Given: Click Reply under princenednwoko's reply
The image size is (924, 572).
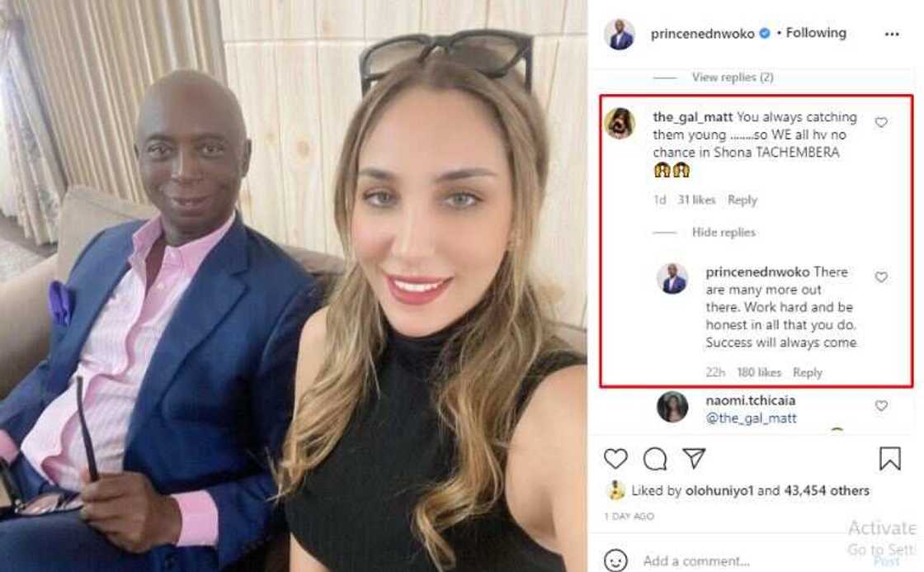Looking at the screenshot, I should click(x=808, y=373).
